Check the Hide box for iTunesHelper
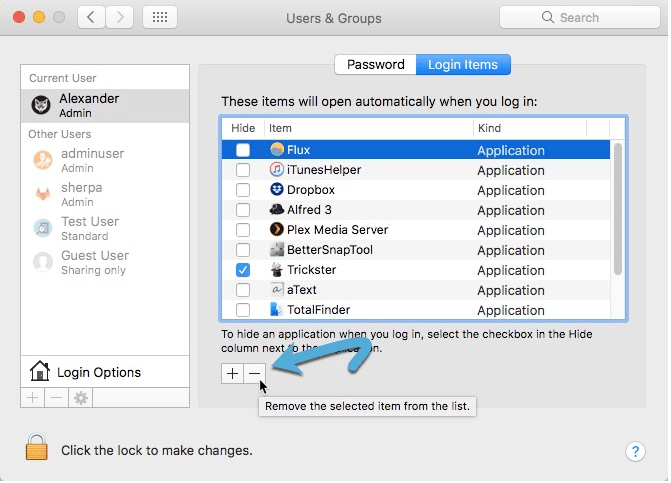 click(243, 170)
